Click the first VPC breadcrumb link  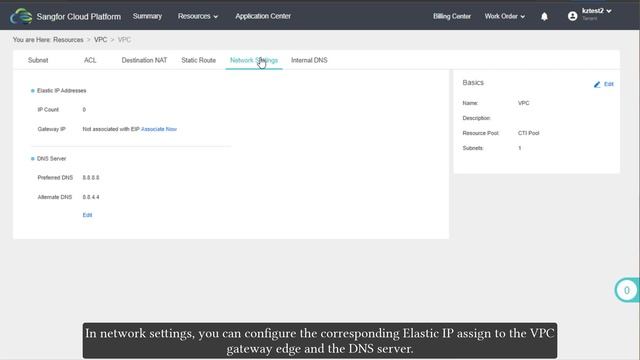click(x=100, y=40)
